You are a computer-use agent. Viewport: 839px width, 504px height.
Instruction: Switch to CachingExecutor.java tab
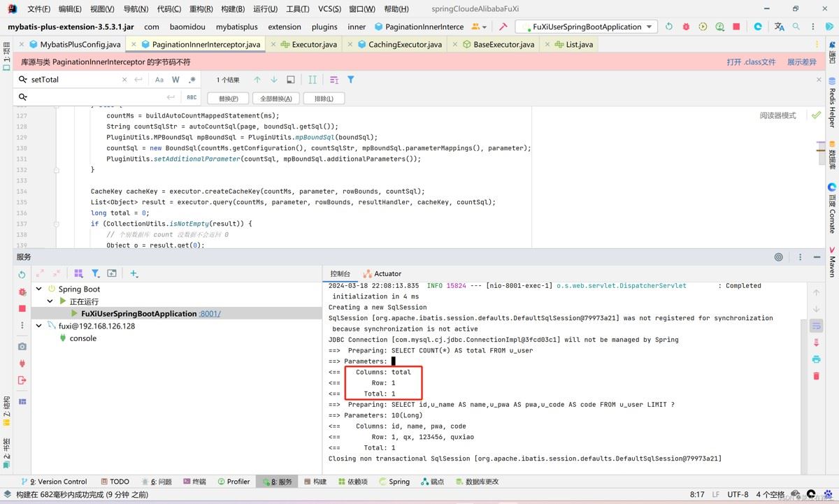399,44
